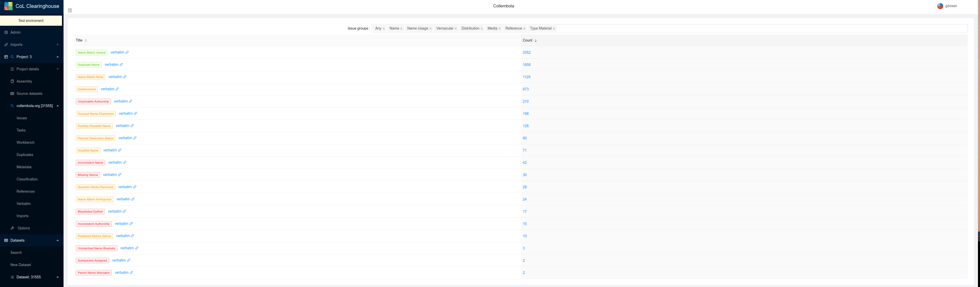Image resolution: width=980 pixels, height=287 pixels.
Task: Click the magnifier icon beside collembola.org
Action: pos(12,106)
